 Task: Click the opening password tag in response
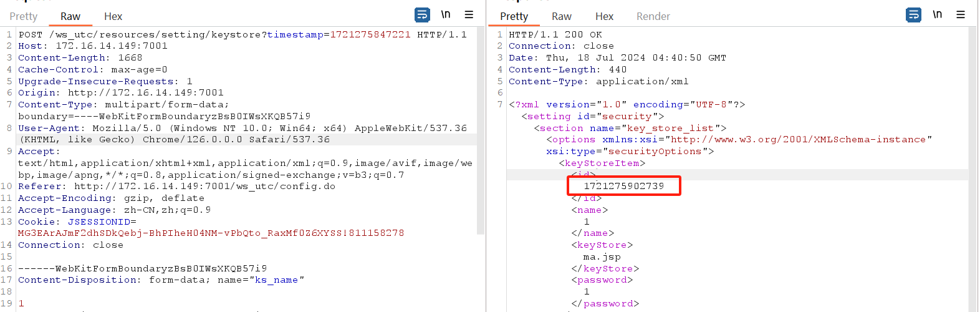(602, 280)
